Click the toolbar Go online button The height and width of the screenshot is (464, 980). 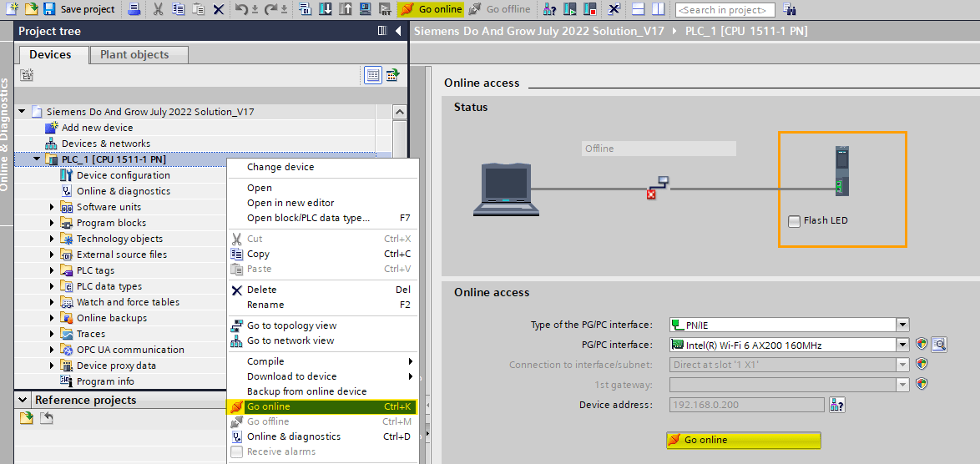[431, 9]
